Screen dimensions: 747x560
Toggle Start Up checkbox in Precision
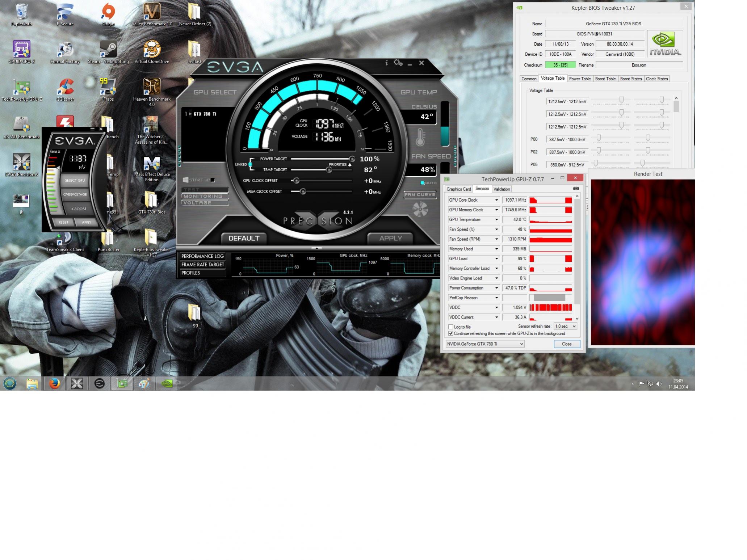[213, 180]
